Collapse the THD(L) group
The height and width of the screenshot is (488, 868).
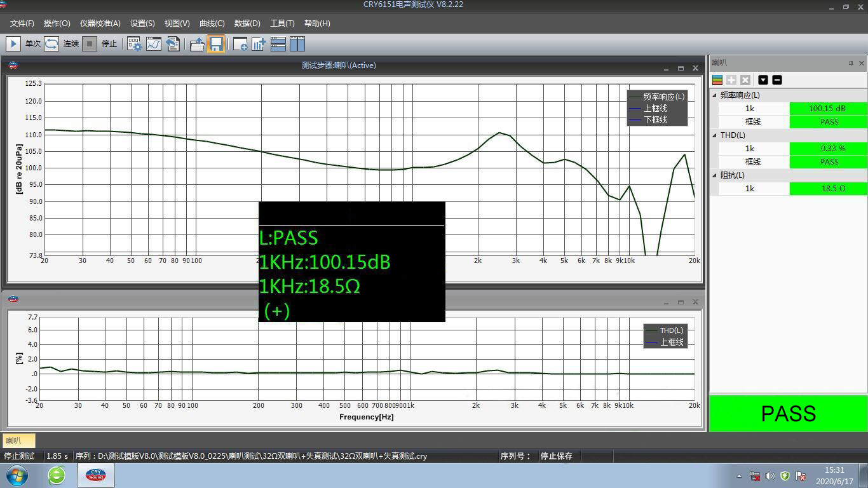[x=715, y=135]
